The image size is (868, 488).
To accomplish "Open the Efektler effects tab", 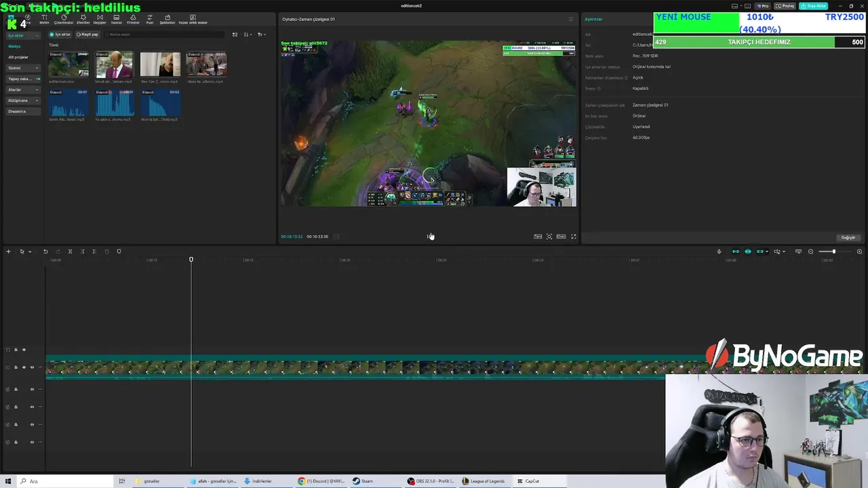I will pyautogui.click(x=83, y=19).
